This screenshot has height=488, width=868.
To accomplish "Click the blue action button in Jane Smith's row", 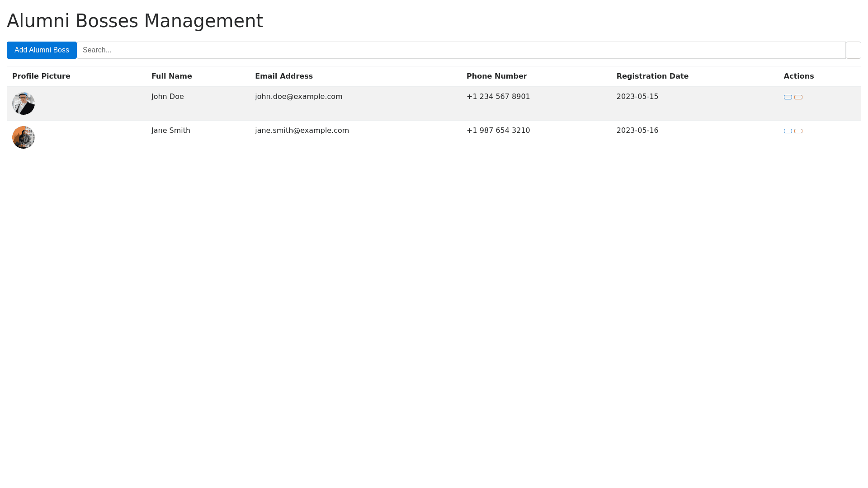I will click(x=788, y=131).
